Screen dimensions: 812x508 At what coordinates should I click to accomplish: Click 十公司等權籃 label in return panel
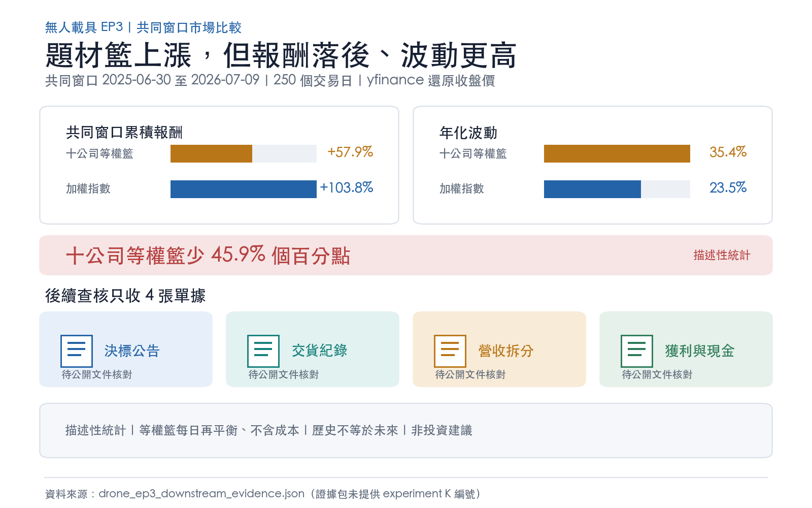99,153
